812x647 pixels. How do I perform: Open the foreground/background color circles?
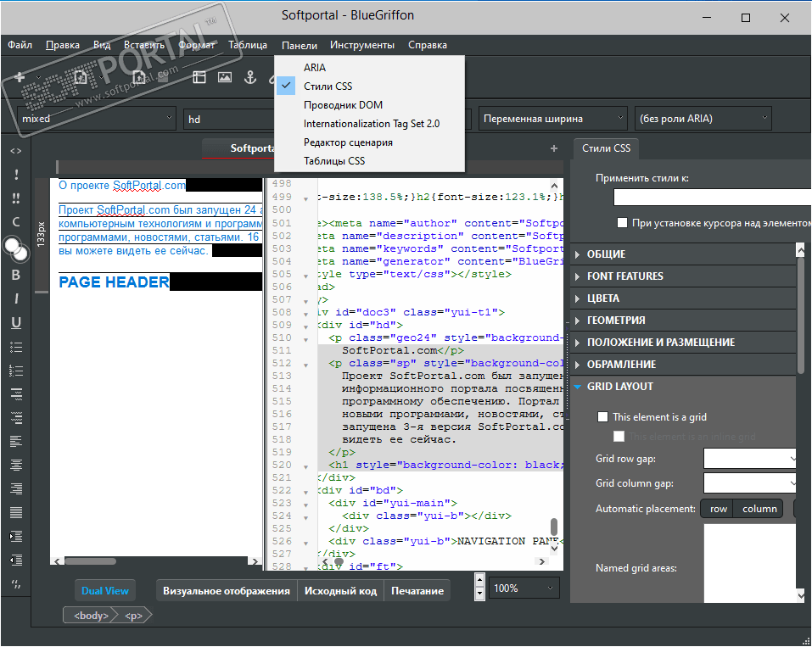coord(16,249)
